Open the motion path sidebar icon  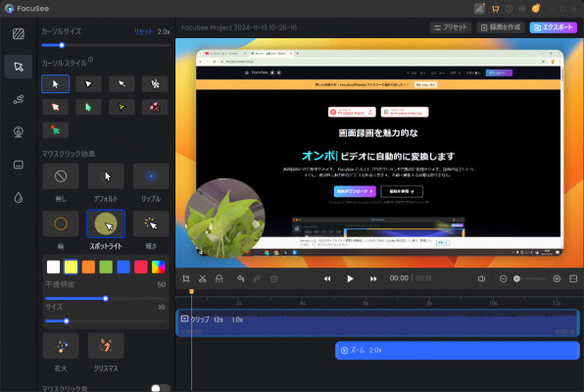pos(19,99)
